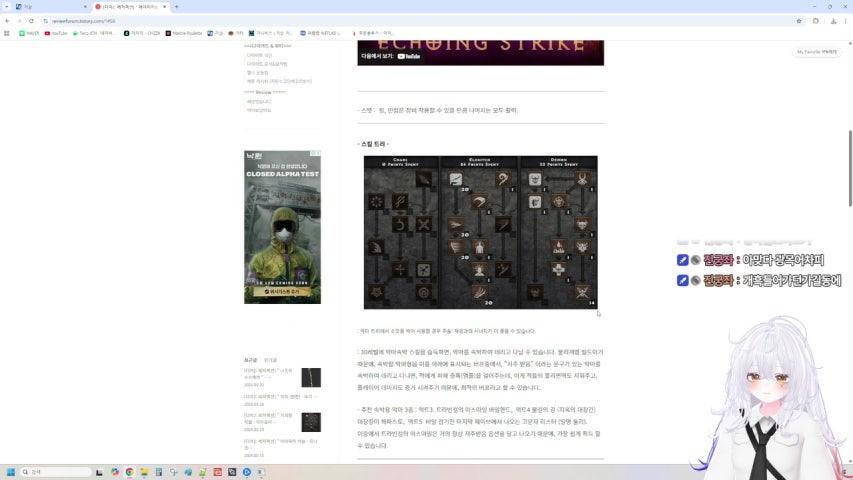Viewport: 853px width, 480px height.
Task: Click the ad info icon on banner corner
Action: 316,153
